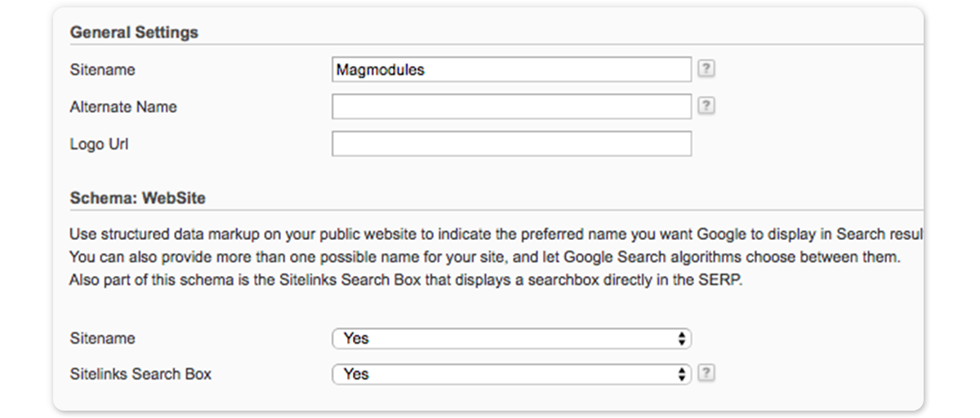Select the Logo Url input box
Image resolution: width=980 pixels, height=418 pixels.
tap(511, 144)
